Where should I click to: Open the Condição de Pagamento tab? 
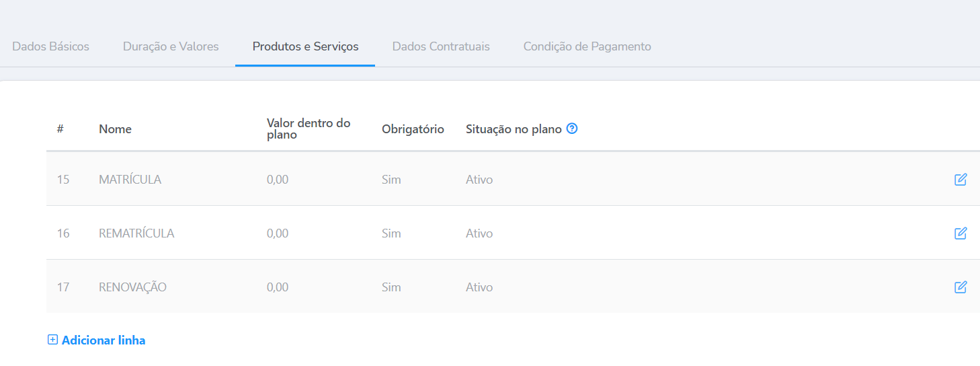[587, 46]
